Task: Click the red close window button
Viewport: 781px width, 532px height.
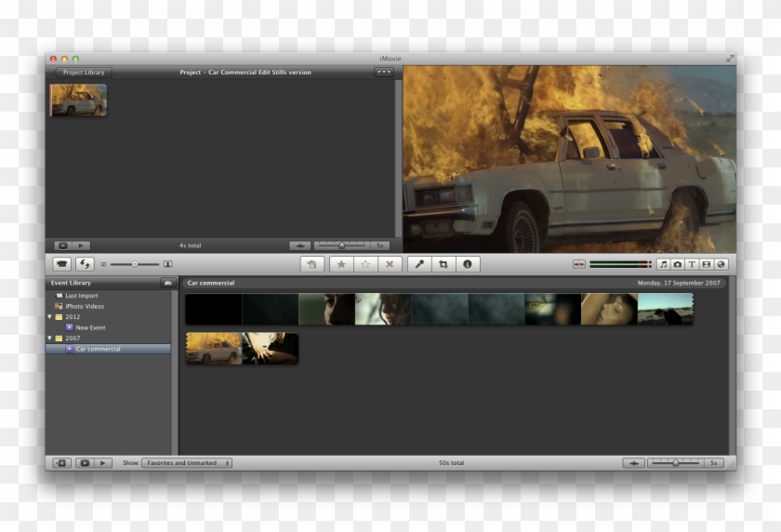Action: (53, 59)
